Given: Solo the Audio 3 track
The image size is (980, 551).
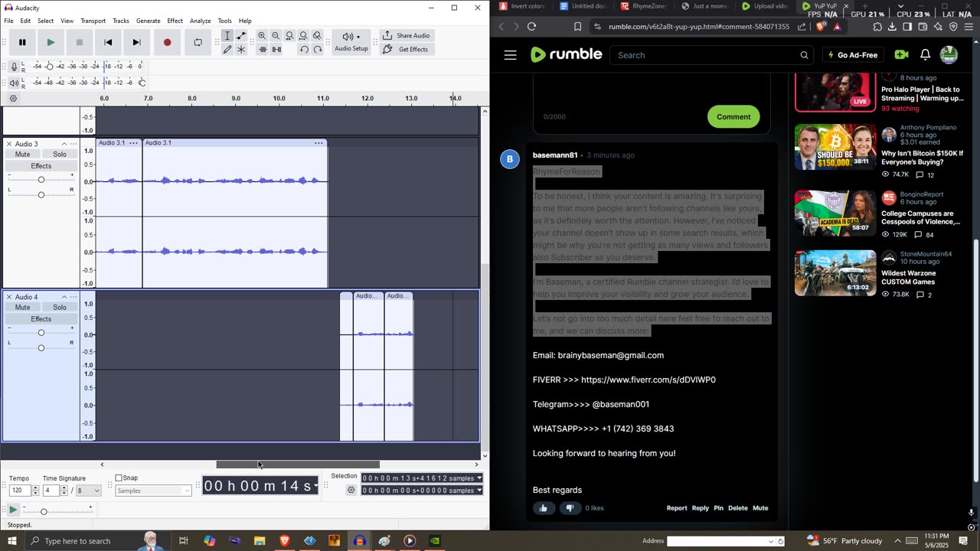Looking at the screenshot, I should (60, 155).
